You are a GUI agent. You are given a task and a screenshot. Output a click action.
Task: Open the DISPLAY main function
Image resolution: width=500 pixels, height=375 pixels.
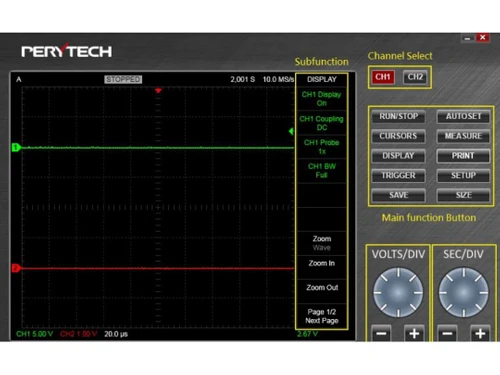click(399, 156)
